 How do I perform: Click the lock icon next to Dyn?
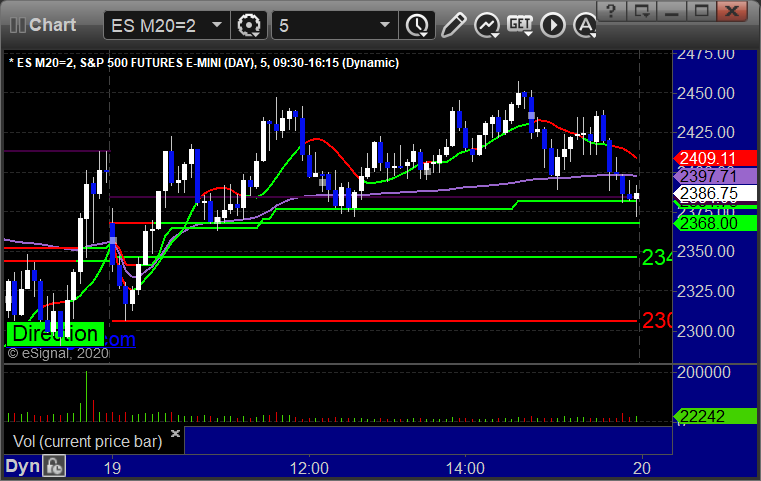pos(54,466)
